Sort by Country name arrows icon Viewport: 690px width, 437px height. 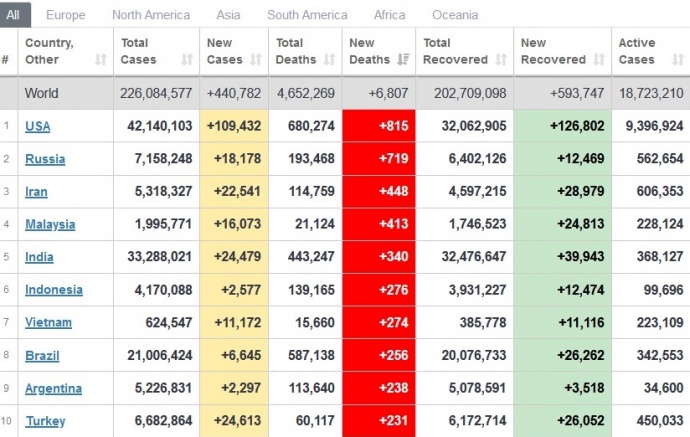(100, 60)
